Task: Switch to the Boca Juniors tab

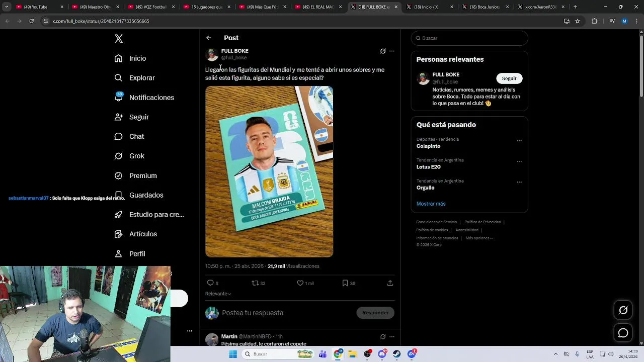Action: [486, 7]
